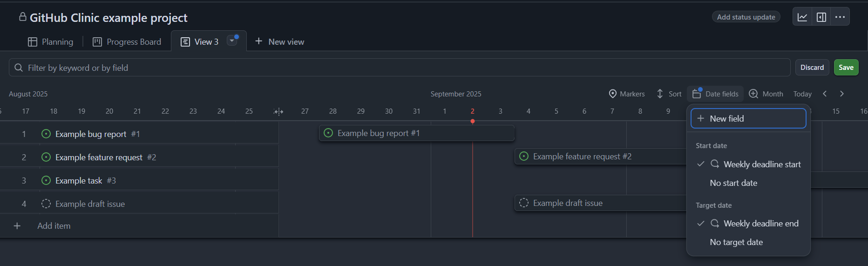Click the GitHub Clinic example project title
The height and width of the screenshot is (266, 868).
108,18
